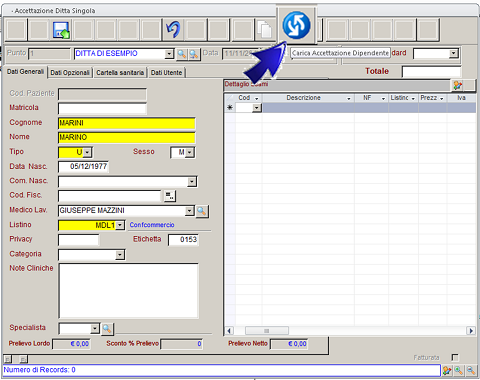Click the Iva column header
The height and width of the screenshot is (380, 480).
pyautogui.click(x=462, y=98)
